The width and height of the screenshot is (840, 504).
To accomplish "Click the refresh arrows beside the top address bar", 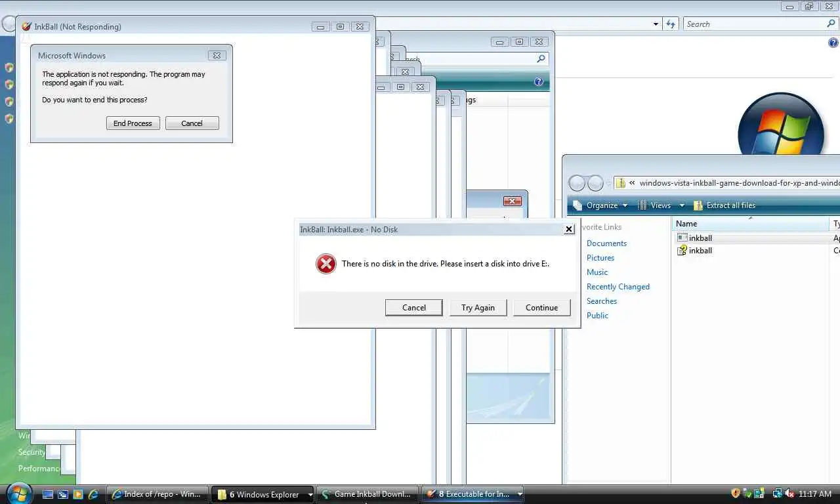I will [x=670, y=24].
